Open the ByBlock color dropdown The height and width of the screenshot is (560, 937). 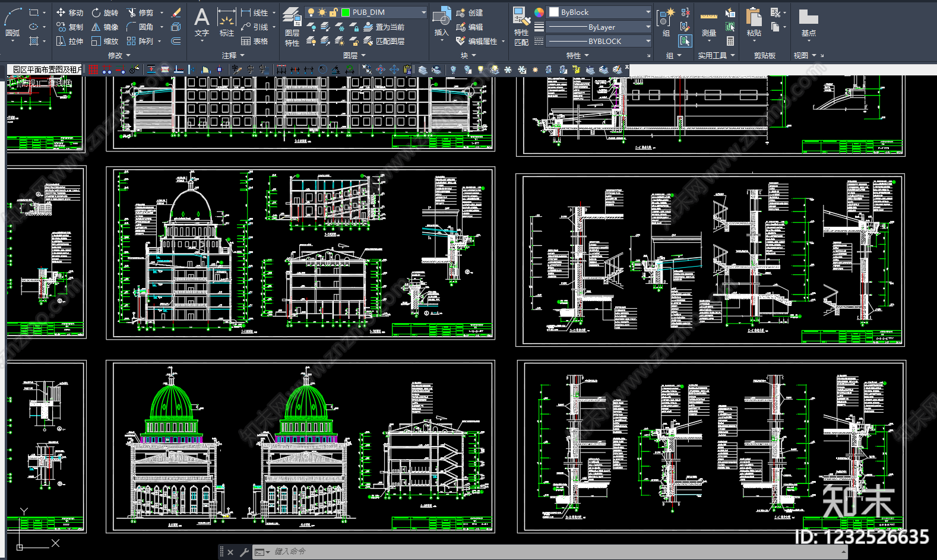coord(648,12)
